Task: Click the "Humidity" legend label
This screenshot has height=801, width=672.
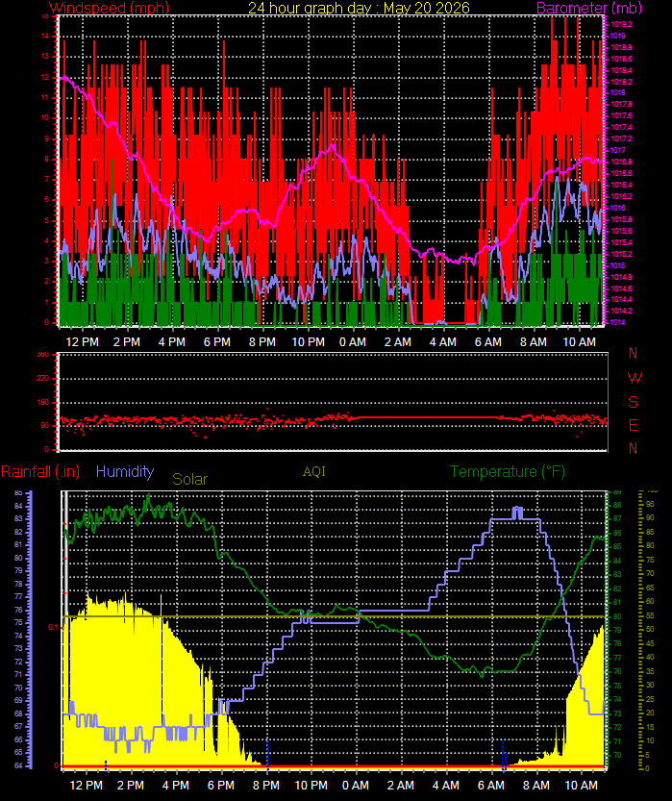Action: [x=125, y=471]
